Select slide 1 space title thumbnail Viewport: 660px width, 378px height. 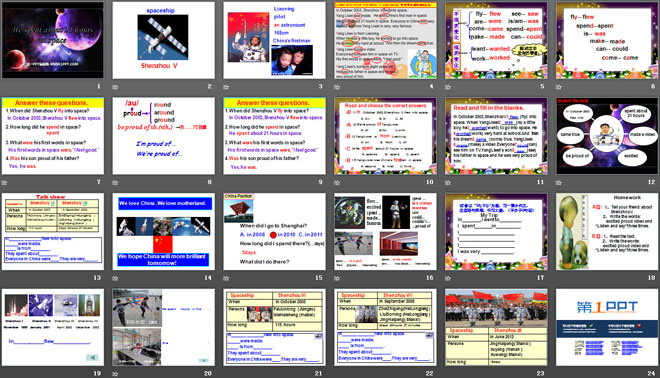pyautogui.click(x=53, y=40)
